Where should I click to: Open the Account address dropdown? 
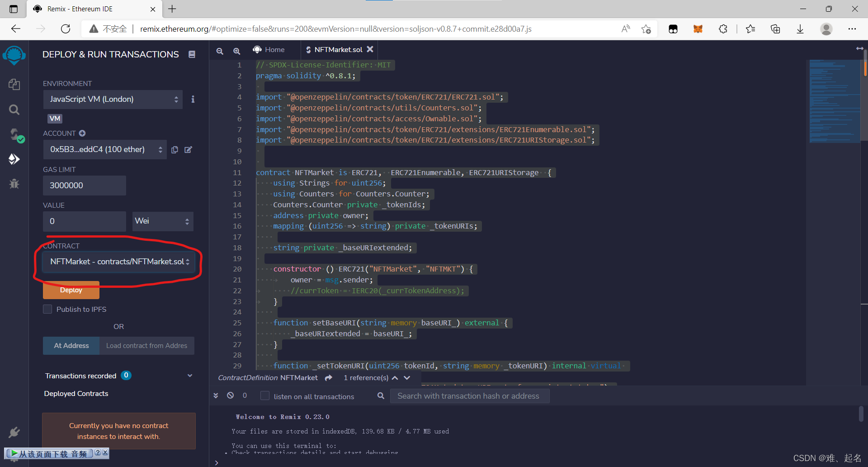105,149
